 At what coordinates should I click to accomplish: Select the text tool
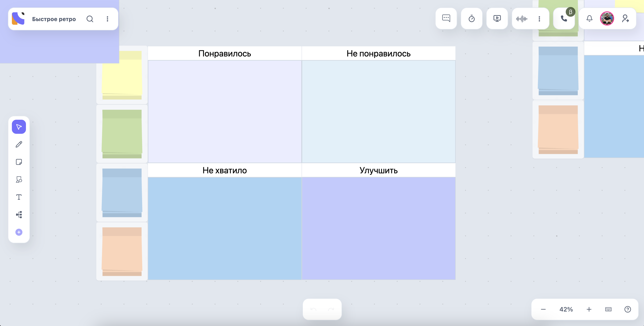coord(19,197)
